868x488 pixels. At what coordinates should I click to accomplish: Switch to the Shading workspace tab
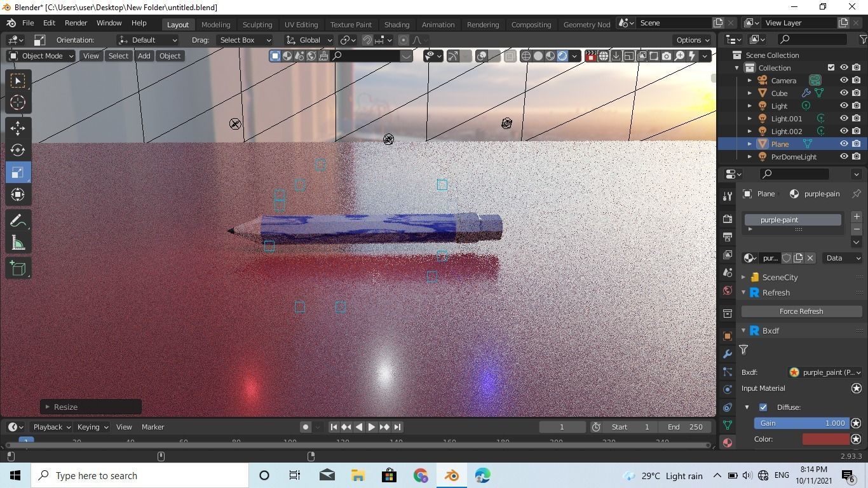click(x=397, y=24)
